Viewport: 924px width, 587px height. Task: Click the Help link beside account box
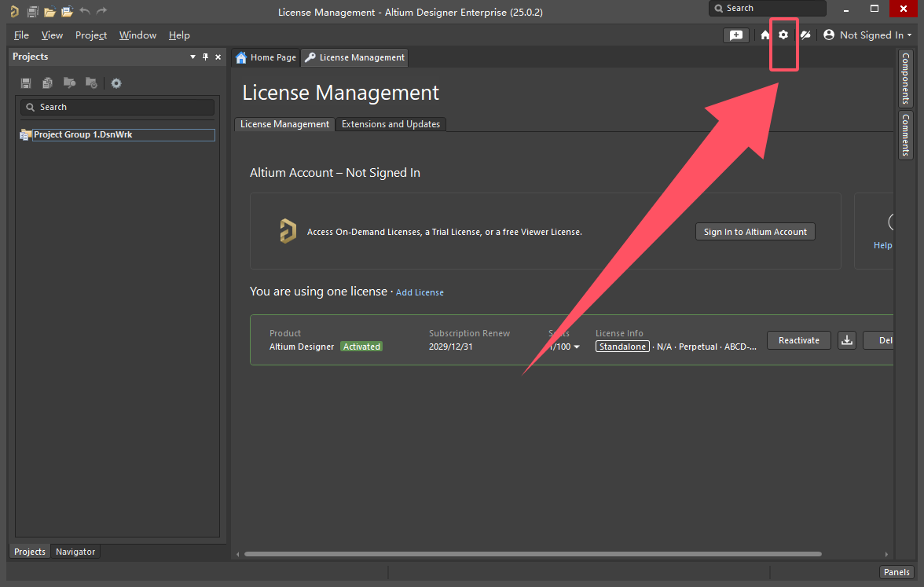point(882,245)
